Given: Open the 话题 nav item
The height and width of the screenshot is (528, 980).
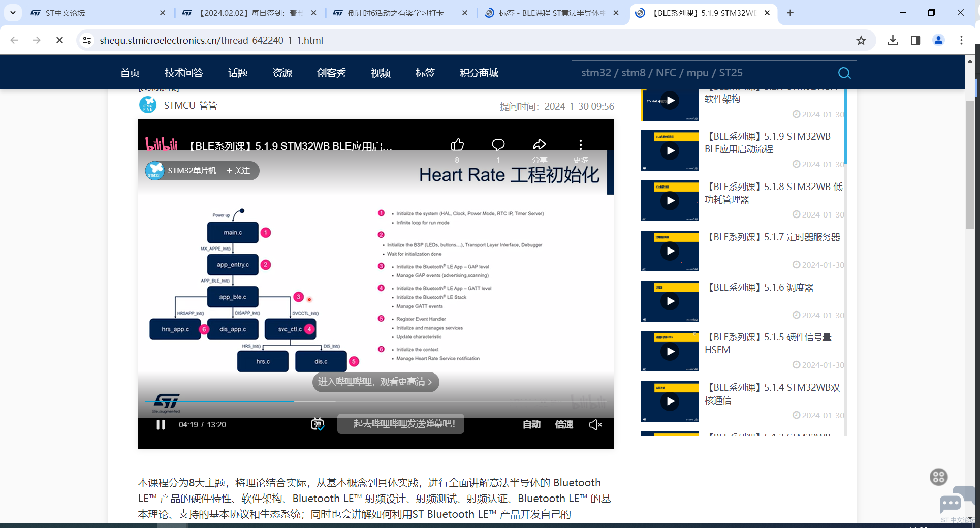Looking at the screenshot, I should pyautogui.click(x=238, y=73).
